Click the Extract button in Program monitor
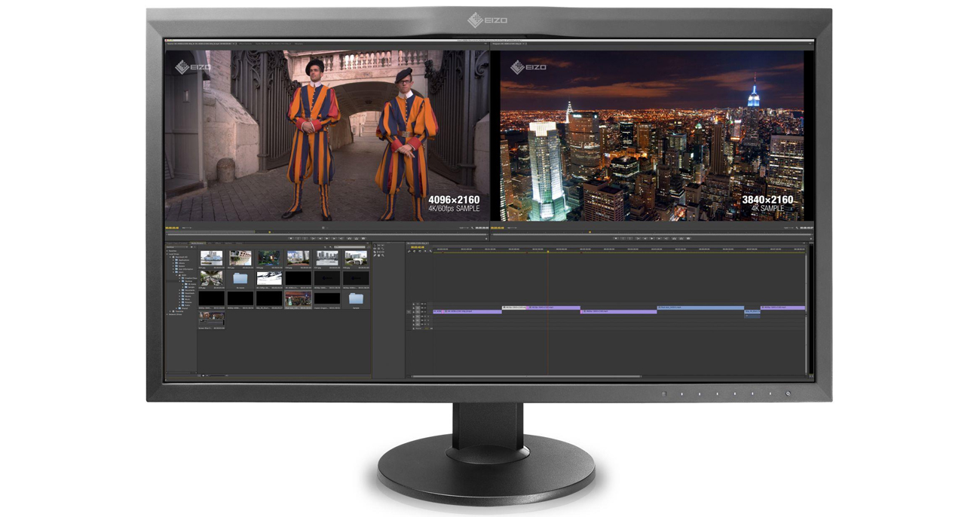 pyautogui.click(x=681, y=238)
